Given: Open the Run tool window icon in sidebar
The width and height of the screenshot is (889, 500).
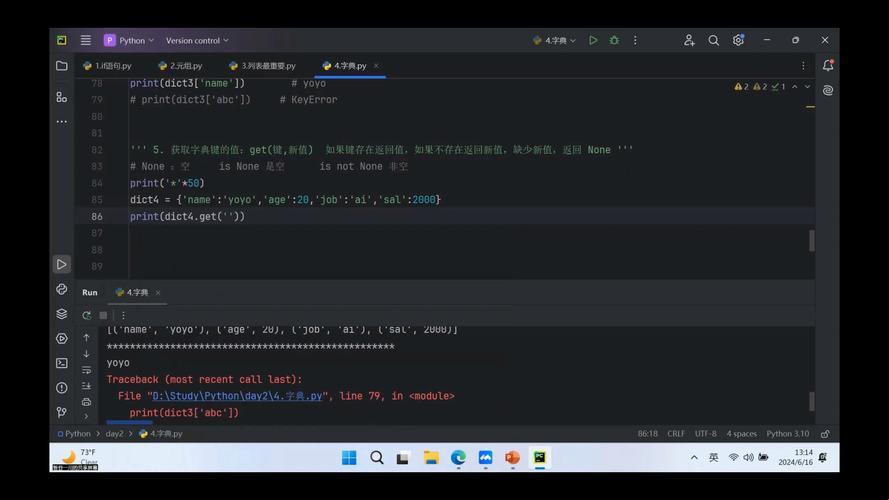Looking at the screenshot, I should pos(62,264).
